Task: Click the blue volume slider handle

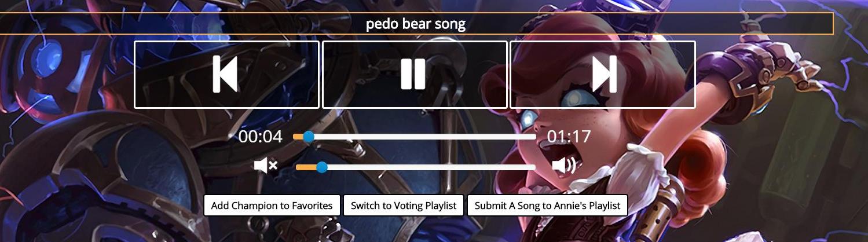Action: point(322,167)
